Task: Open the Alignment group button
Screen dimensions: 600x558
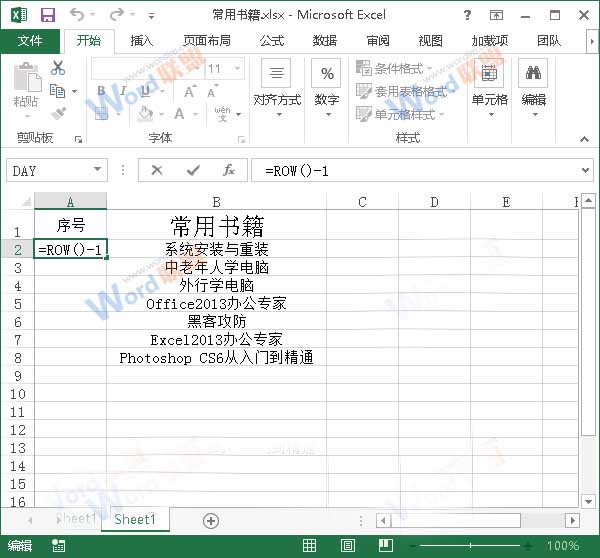Action: click(x=276, y=85)
